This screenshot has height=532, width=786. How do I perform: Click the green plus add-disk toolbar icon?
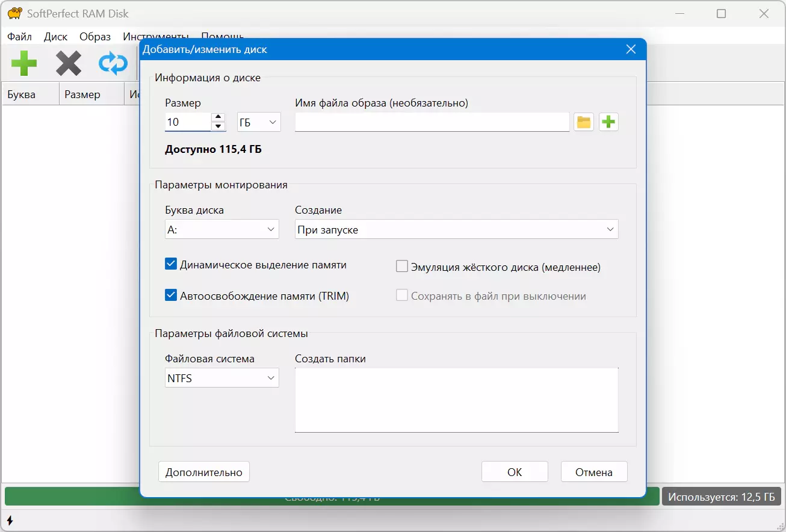coord(24,63)
